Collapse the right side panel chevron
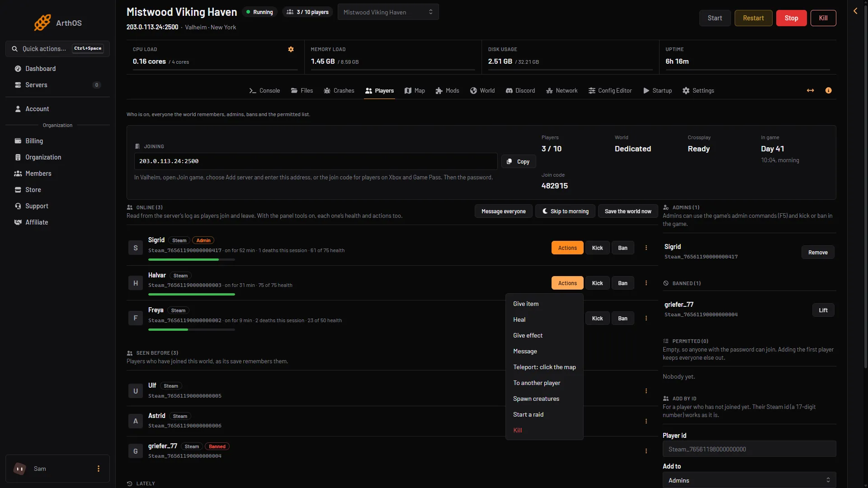Viewport: 868px width, 488px height. click(855, 11)
